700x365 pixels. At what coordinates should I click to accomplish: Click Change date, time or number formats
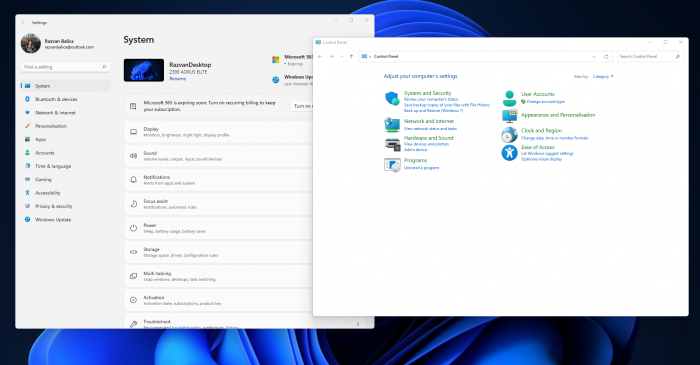coord(554,138)
